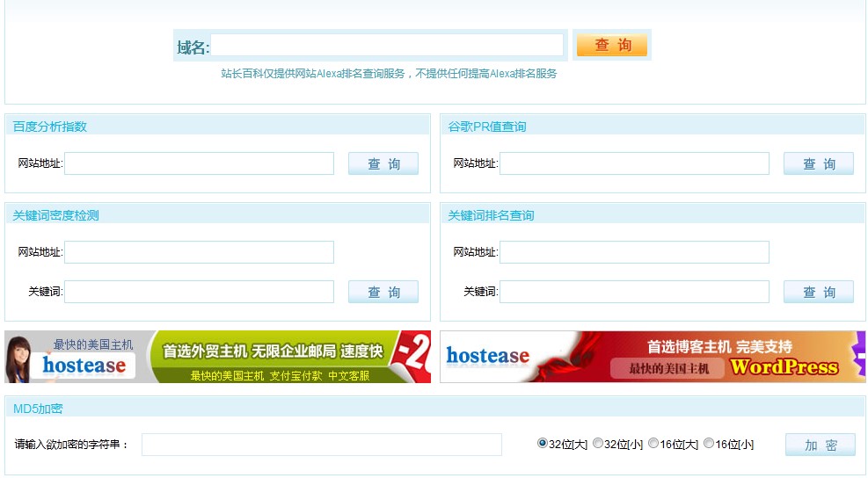Click 网站地址 field under 谷歌PR值查询

[x=634, y=163]
